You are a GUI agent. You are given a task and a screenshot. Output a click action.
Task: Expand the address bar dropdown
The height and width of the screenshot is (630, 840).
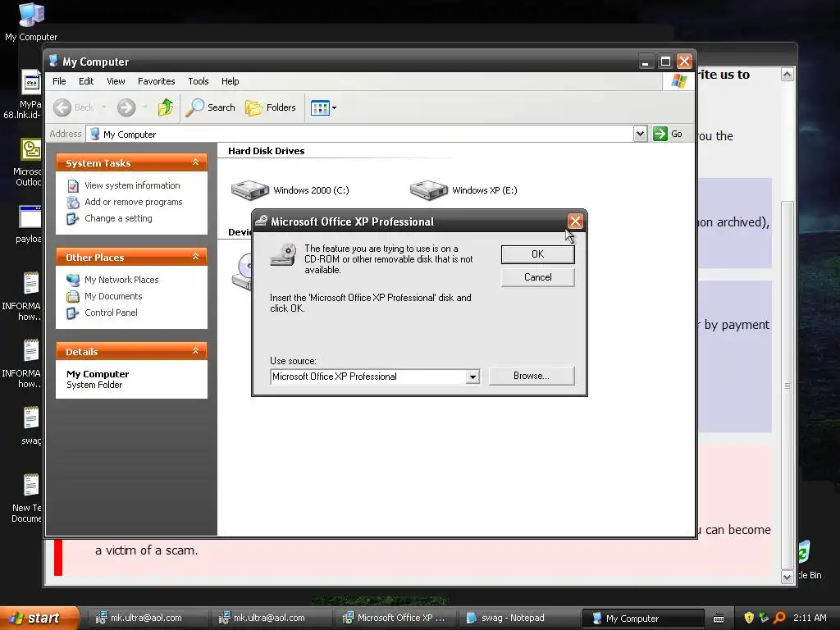[x=640, y=134]
